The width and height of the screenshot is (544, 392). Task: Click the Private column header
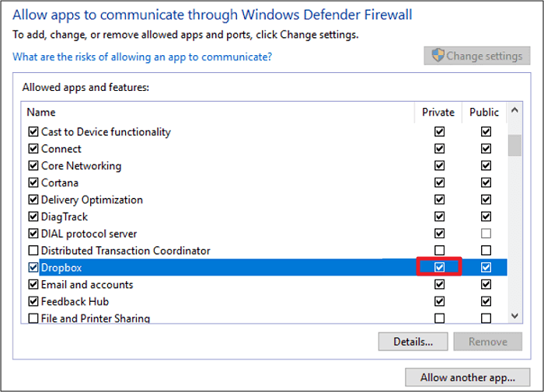click(x=438, y=113)
